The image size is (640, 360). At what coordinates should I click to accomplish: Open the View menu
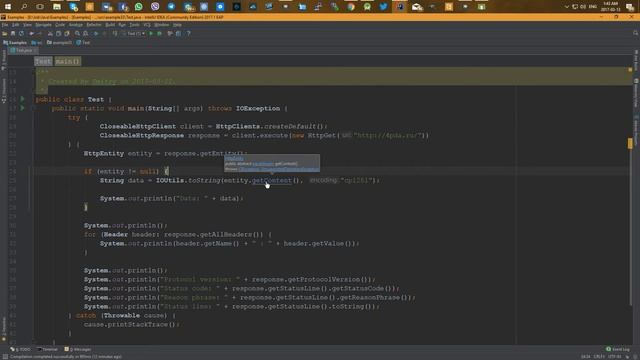click(x=27, y=25)
